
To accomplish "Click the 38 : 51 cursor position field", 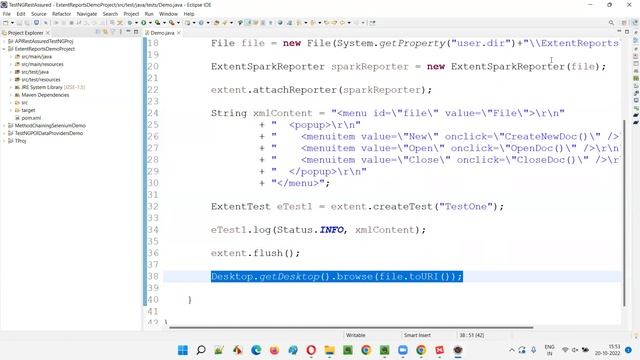I will point(471,335).
